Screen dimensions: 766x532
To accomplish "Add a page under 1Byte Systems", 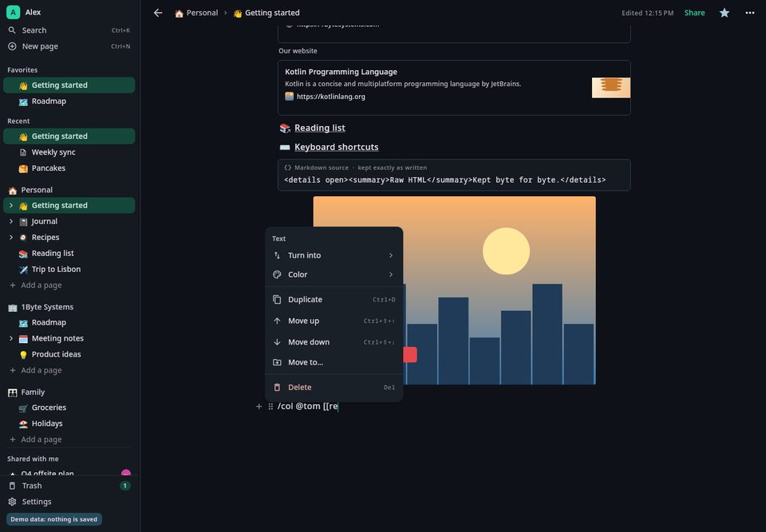I will pos(69,370).
